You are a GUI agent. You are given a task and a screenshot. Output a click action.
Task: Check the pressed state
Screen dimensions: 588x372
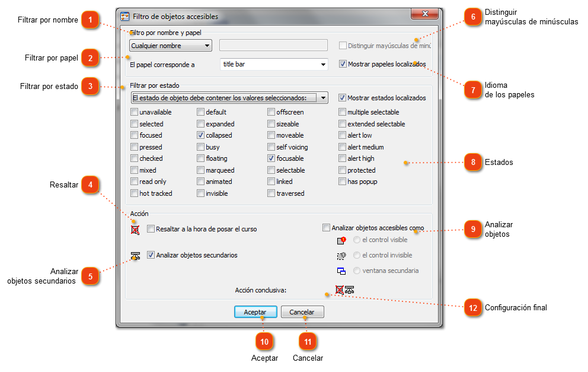point(134,147)
